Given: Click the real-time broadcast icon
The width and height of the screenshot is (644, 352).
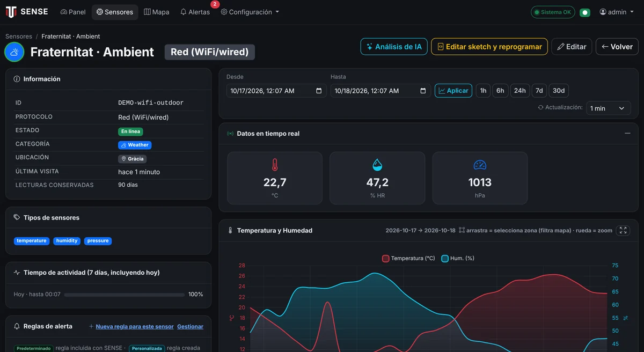Looking at the screenshot, I should [230, 134].
